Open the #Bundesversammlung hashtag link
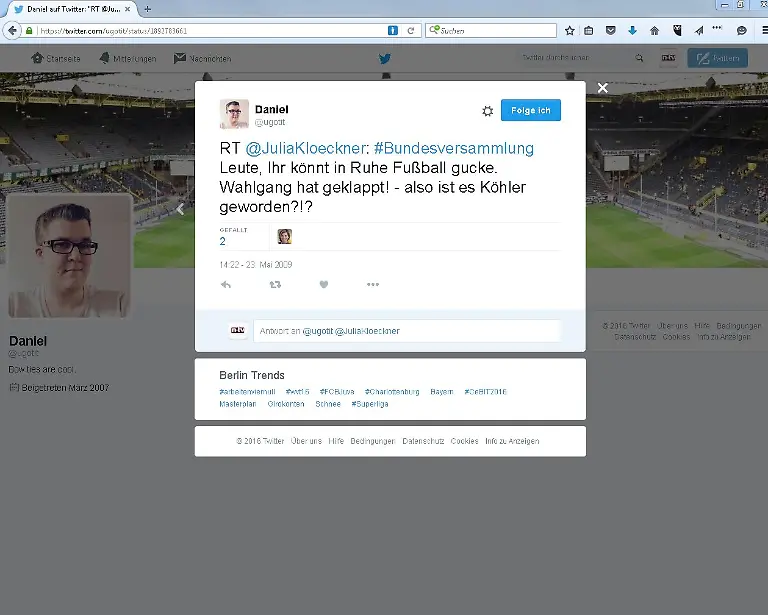The height and width of the screenshot is (615, 768). click(x=454, y=148)
